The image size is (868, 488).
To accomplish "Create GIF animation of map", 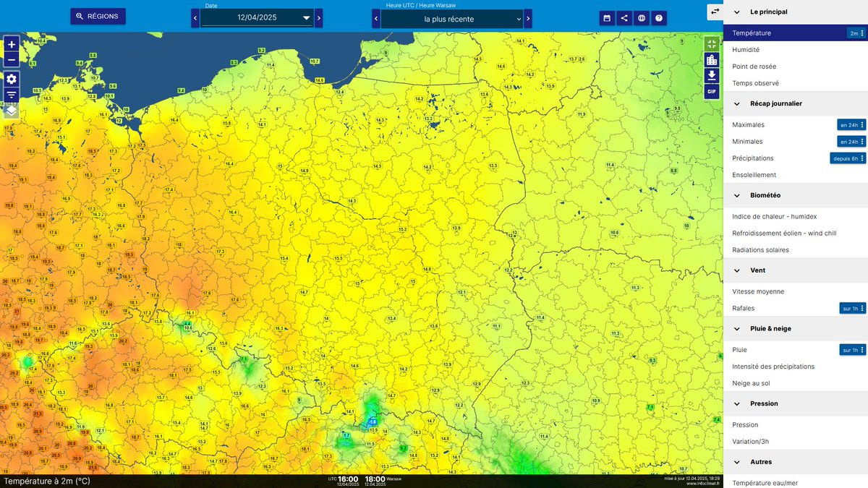I will pyautogui.click(x=712, y=92).
